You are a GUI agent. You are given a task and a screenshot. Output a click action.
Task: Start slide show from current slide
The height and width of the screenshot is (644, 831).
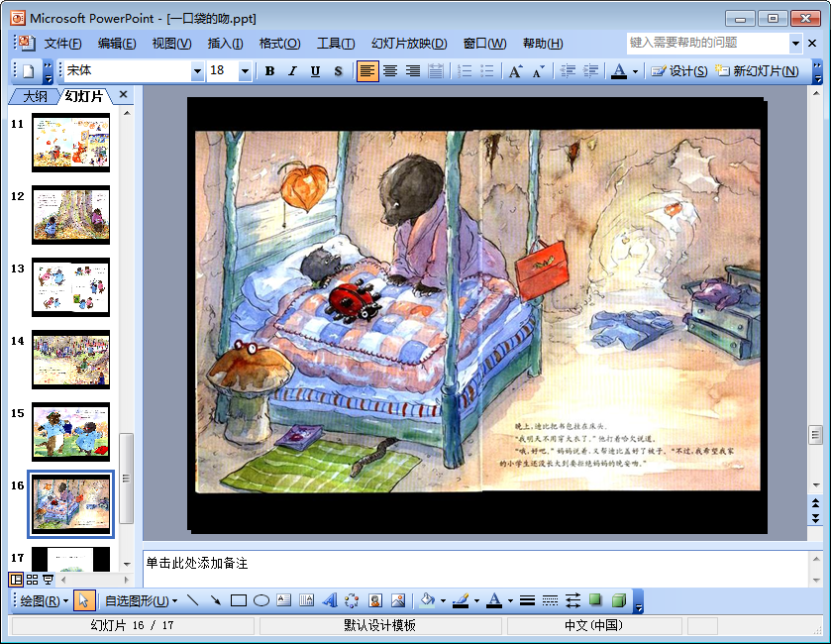click(x=49, y=580)
